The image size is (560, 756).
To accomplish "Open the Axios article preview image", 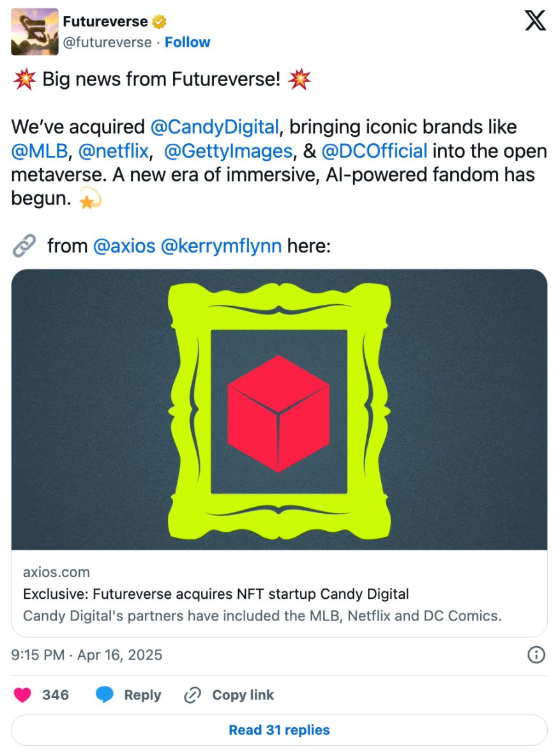I will (x=279, y=409).
